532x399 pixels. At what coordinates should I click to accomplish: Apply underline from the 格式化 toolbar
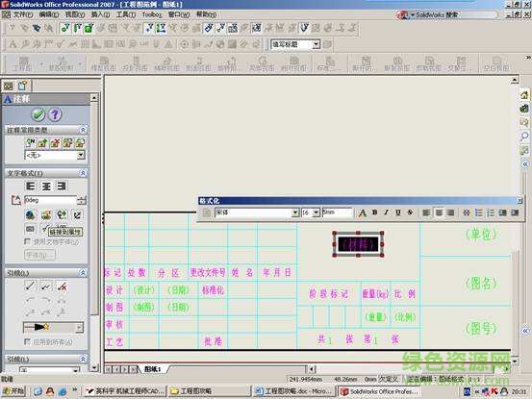tap(398, 212)
